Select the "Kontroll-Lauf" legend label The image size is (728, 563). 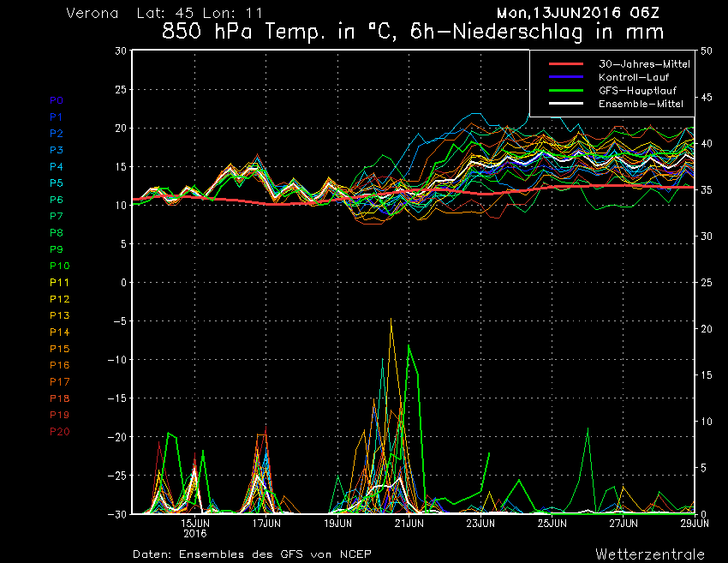pyautogui.click(x=634, y=77)
